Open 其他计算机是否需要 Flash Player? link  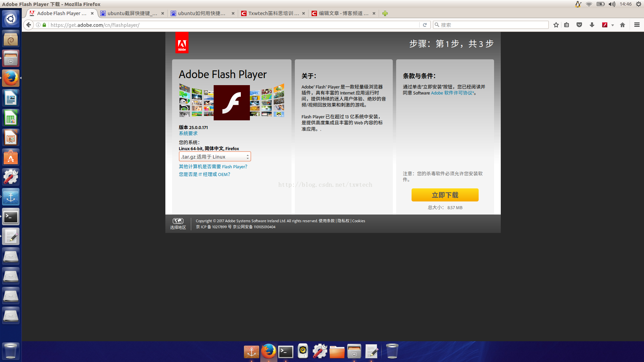(x=213, y=167)
